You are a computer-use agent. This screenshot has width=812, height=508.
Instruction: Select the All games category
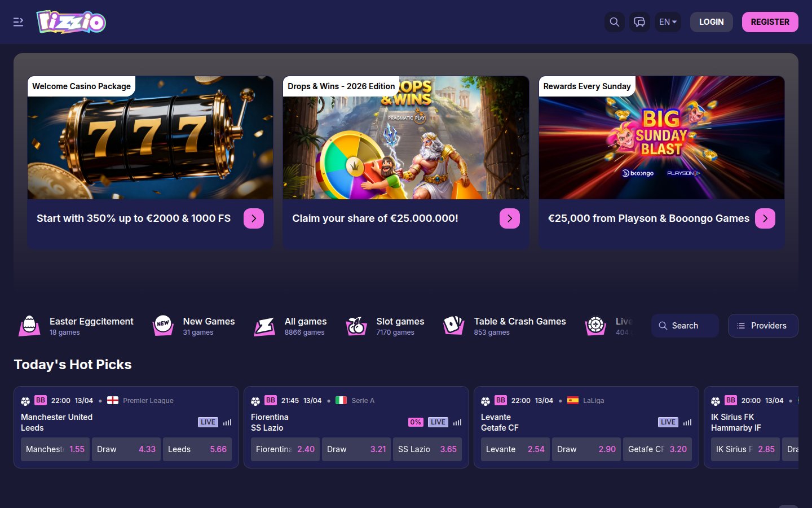[x=290, y=326]
